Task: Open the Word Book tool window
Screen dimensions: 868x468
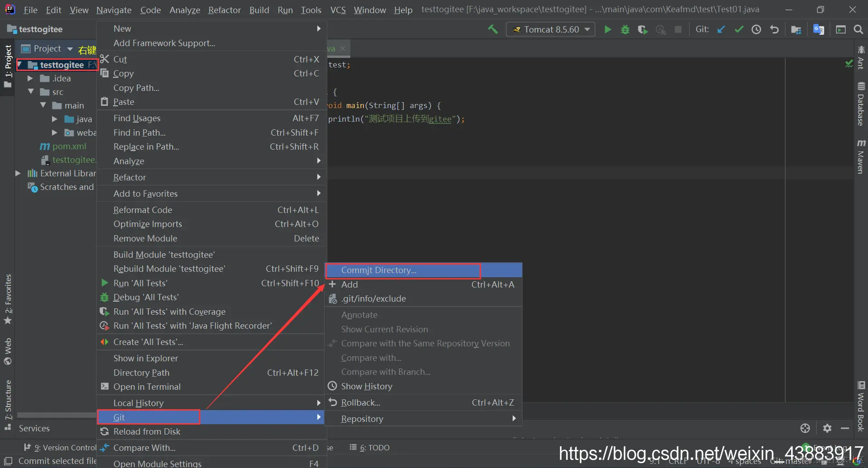Action: [861, 407]
